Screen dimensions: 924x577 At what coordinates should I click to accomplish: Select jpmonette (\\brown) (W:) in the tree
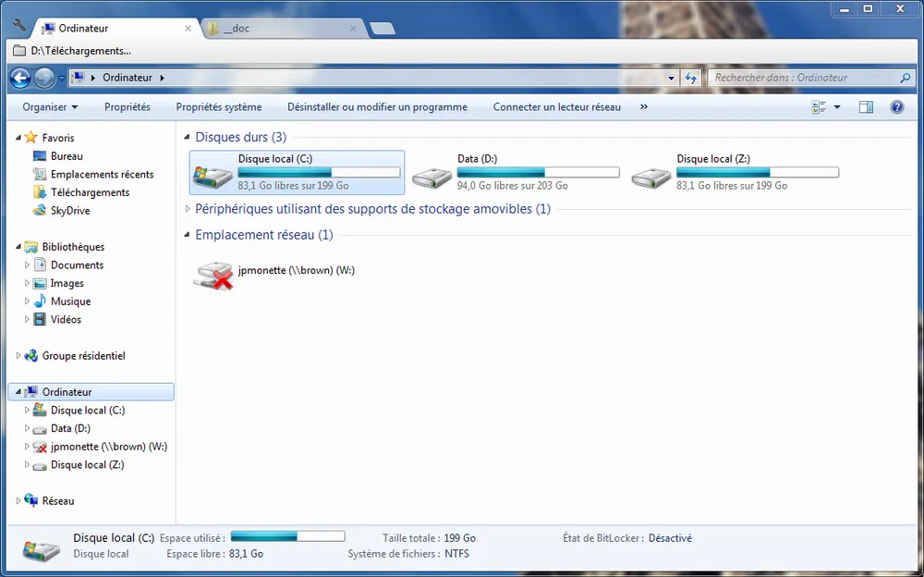coord(108,447)
